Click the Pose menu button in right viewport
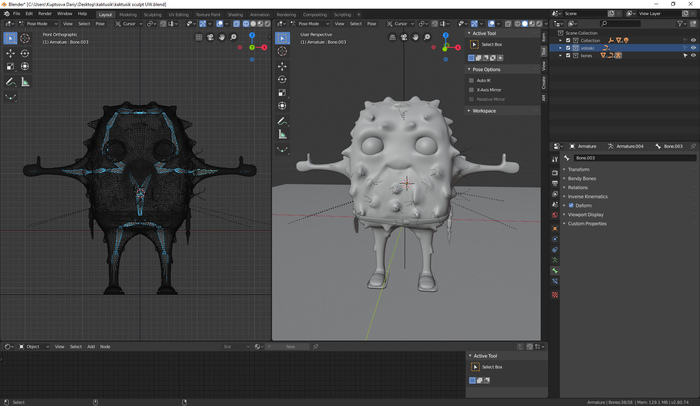Viewport: 700px width, 406px height. tap(372, 23)
